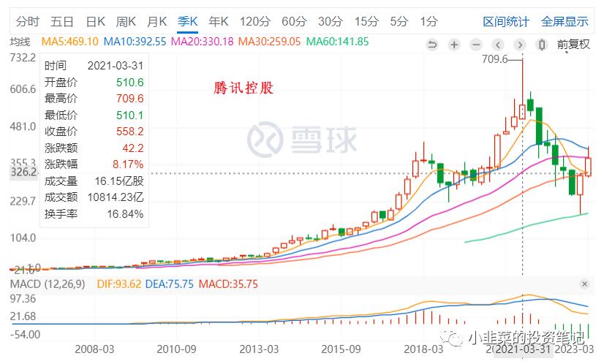
Task: Click the 709.6 peak price label
Action: (495, 59)
